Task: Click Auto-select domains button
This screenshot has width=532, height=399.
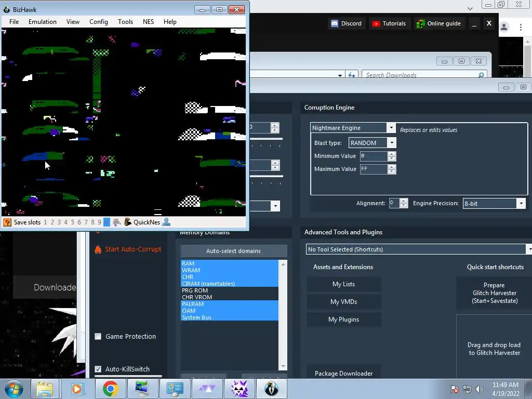Action: click(x=234, y=251)
